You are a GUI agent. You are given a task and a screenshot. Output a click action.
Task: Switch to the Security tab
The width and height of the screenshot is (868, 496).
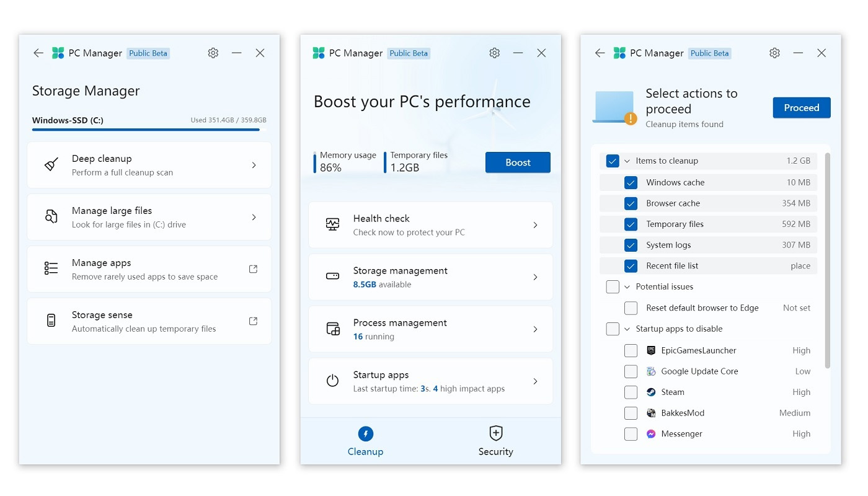[x=496, y=441]
